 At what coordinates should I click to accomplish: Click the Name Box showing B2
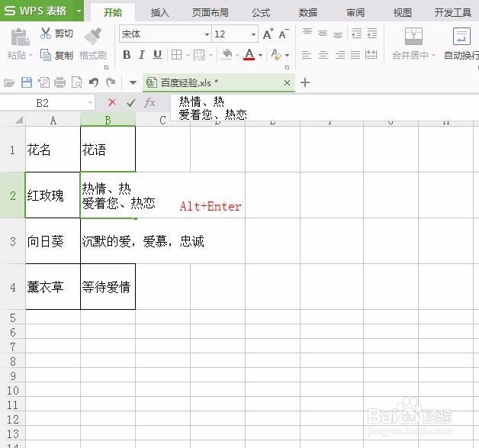(43, 103)
